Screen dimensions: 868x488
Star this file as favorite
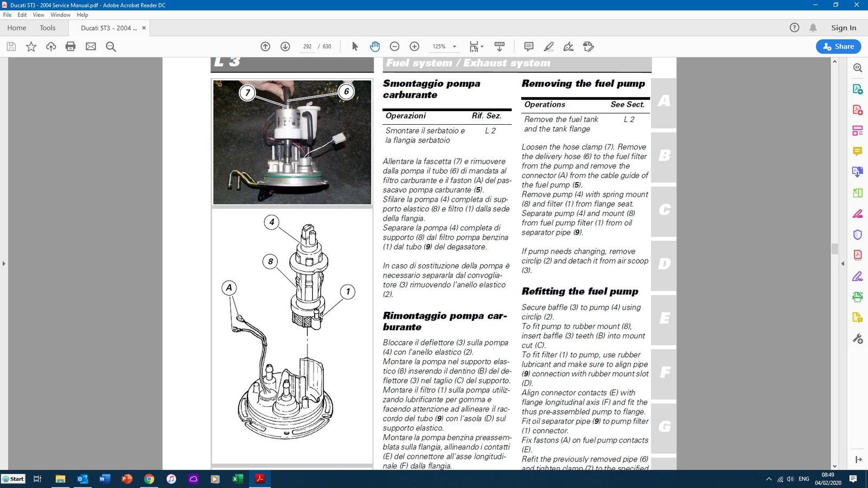[31, 47]
